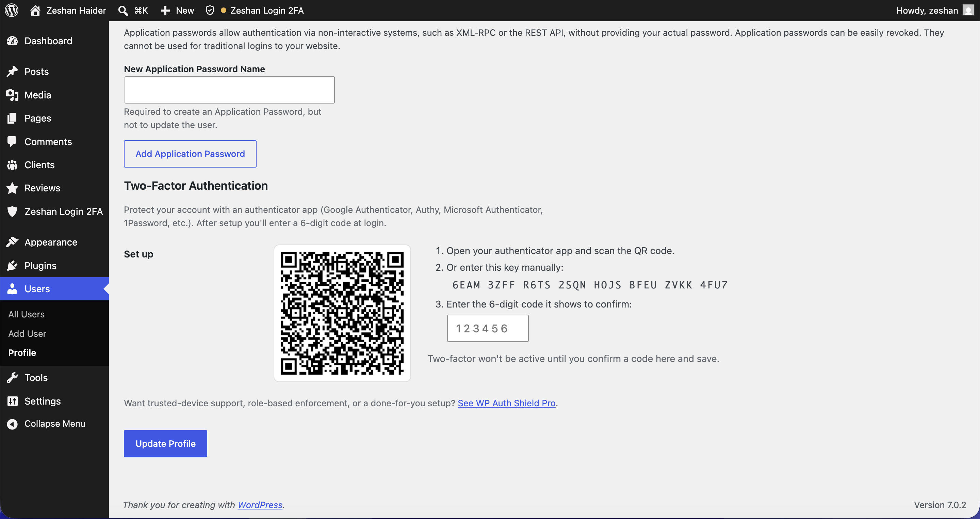This screenshot has width=980, height=519.
Task: Click the Zeshan Login 2FA shield icon in sidebar
Action: click(12, 211)
